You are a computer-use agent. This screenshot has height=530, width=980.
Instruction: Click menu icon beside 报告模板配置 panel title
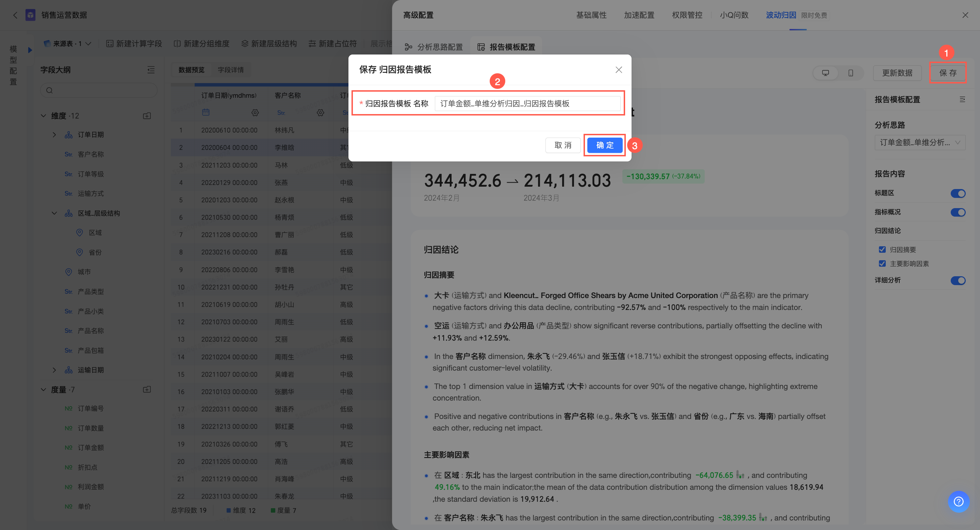[962, 99]
